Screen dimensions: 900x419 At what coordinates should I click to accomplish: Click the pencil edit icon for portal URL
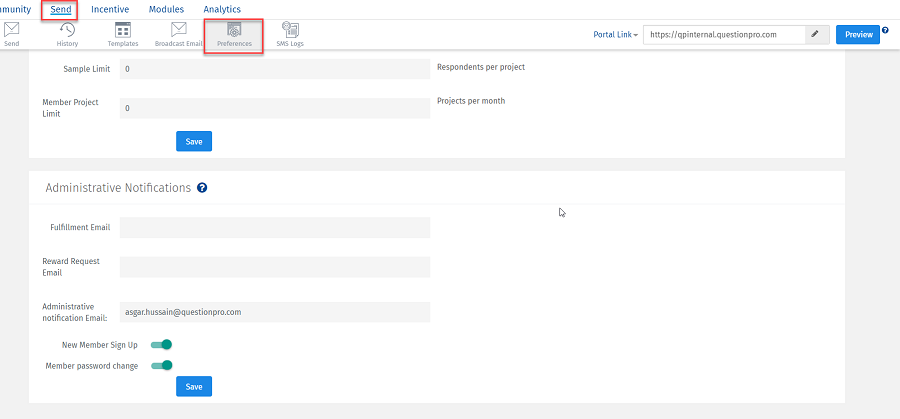point(815,34)
